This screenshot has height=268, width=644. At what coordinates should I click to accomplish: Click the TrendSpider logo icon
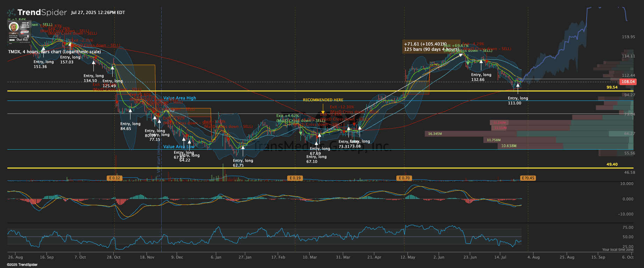[11, 13]
